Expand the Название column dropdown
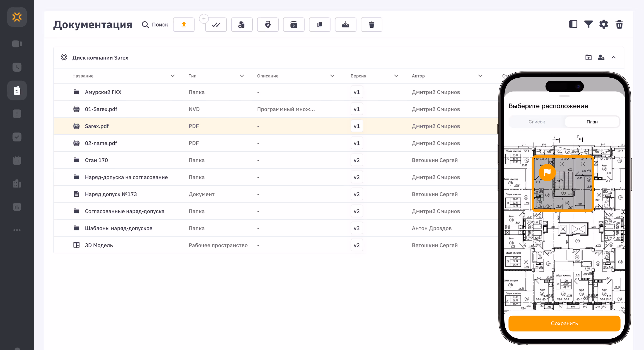 tap(172, 76)
